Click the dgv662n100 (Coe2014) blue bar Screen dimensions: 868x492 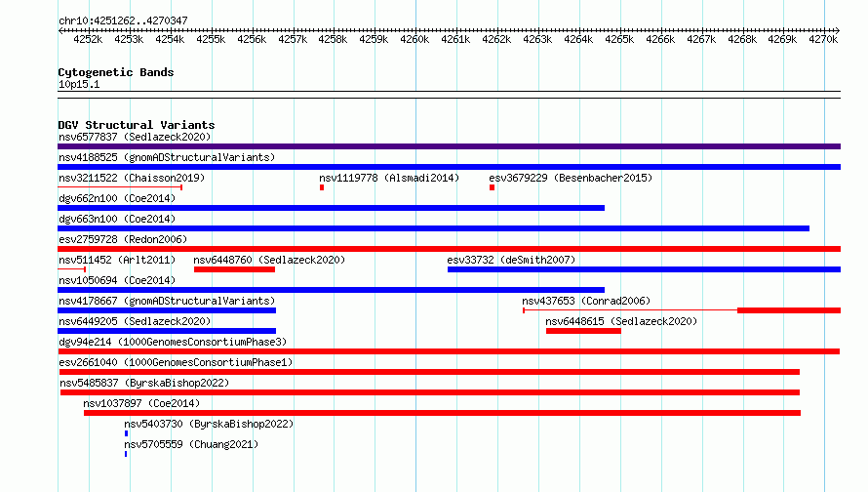coord(331,208)
